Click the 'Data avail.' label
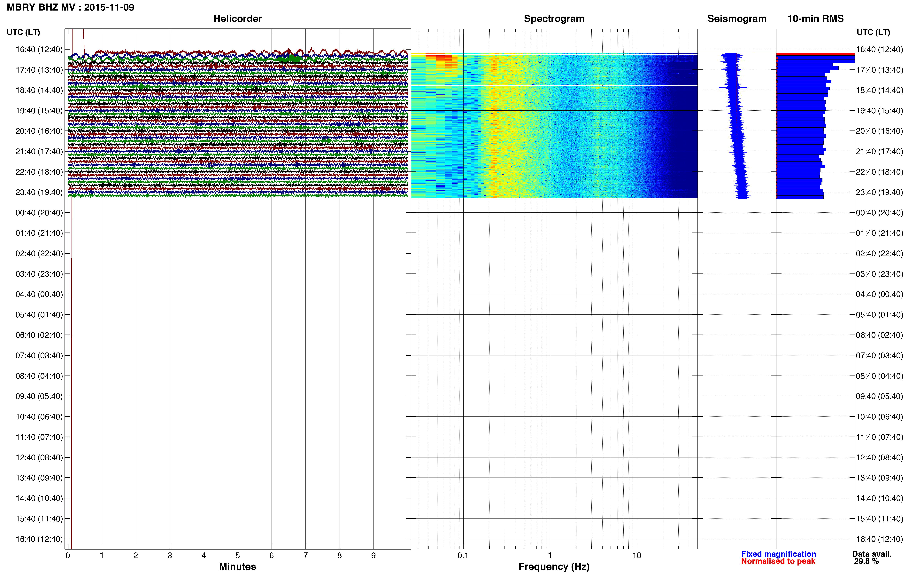The width and height of the screenshot is (924, 578). [872, 554]
